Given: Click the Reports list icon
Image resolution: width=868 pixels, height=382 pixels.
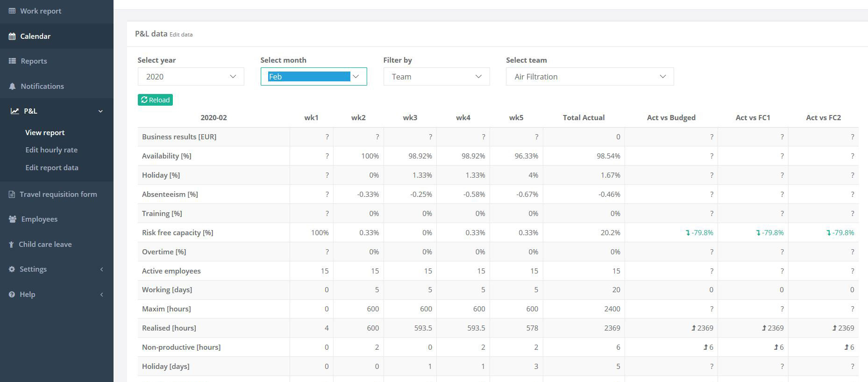Looking at the screenshot, I should pos(12,61).
